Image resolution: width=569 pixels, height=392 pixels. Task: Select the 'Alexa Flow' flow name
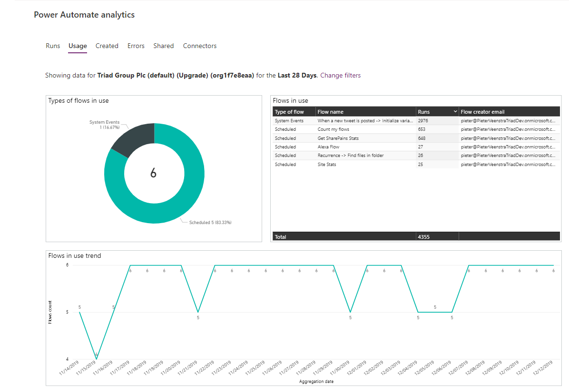tap(328, 147)
